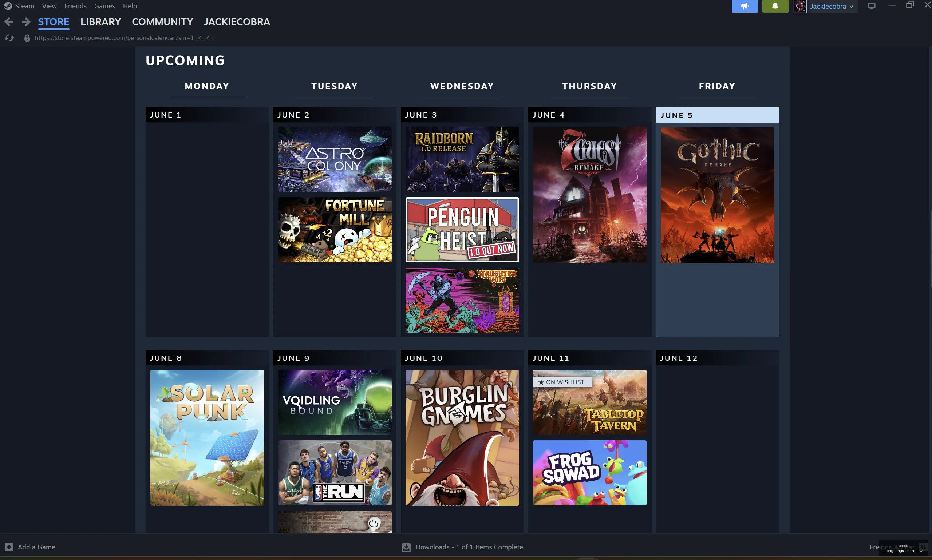Switch to the COMMUNITY tab
The width and height of the screenshot is (932, 560).
coord(162,22)
